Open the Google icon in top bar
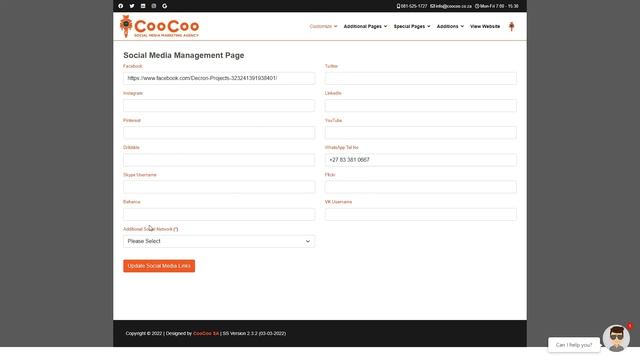Image resolution: width=640 pixels, height=360 pixels. click(x=164, y=6)
